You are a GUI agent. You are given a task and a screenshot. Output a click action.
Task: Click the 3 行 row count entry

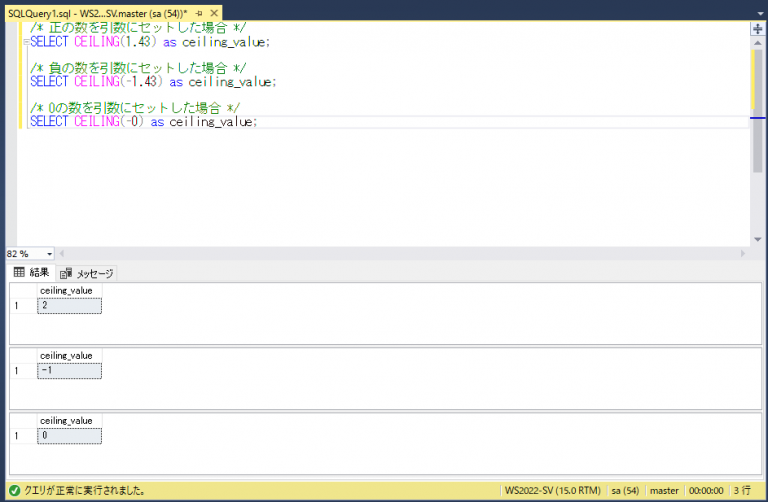point(742,490)
